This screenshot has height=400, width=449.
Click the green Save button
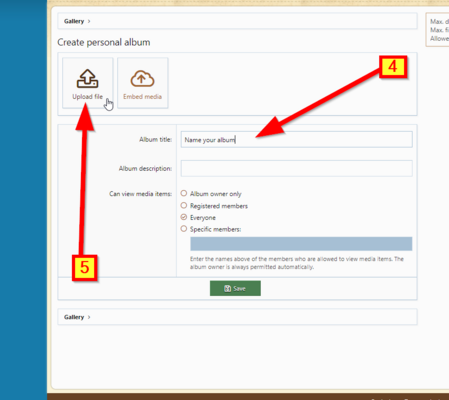[235, 288]
